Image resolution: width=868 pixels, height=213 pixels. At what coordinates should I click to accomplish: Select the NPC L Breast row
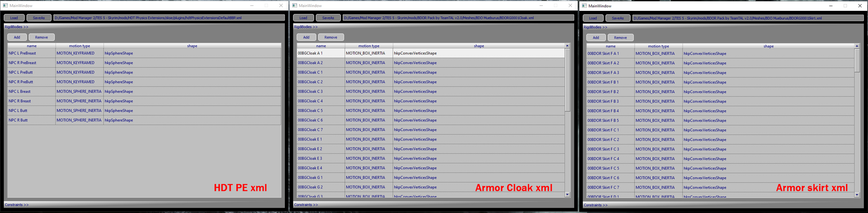[144, 92]
